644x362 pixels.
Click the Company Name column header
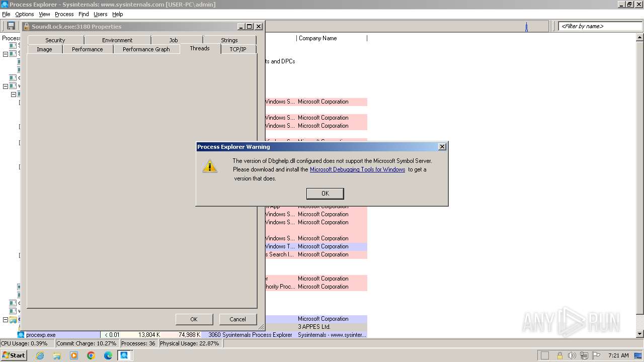[332, 38]
